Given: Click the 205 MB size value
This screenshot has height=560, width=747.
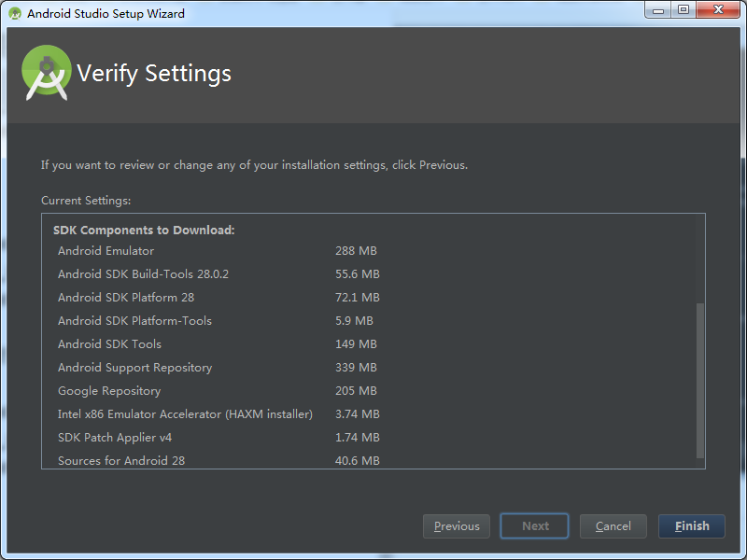Looking at the screenshot, I should (x=356, y=391).
